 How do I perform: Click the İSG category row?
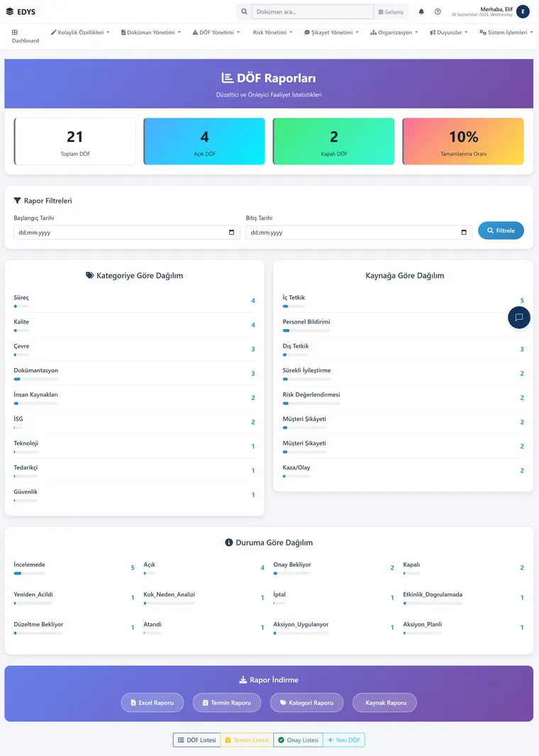coord(135,422)
